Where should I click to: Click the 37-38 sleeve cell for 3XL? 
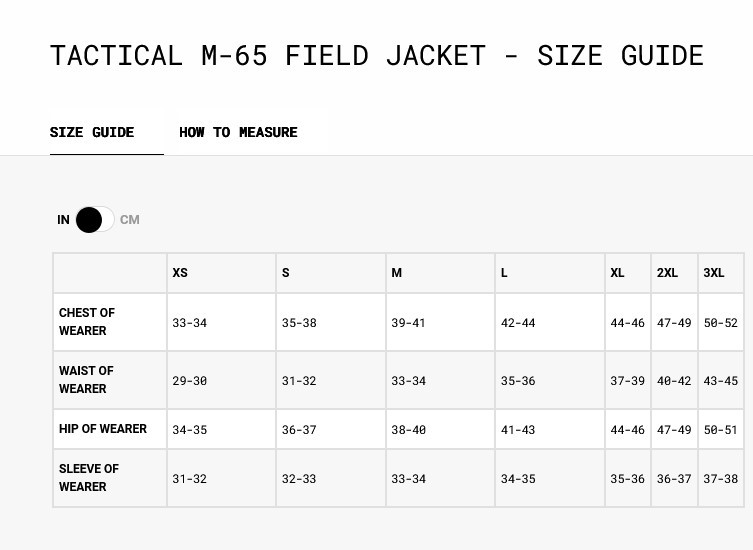point(720,479)
